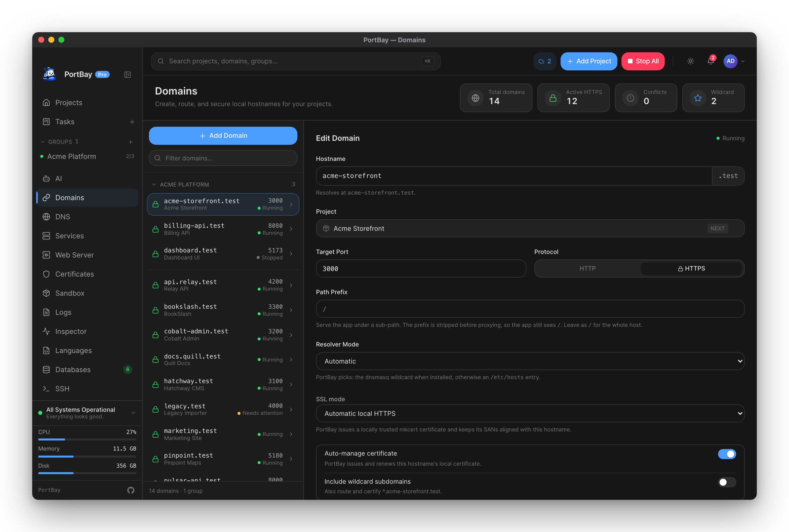Click the Target Port field
789x532 pixels.
coord(421,268)
